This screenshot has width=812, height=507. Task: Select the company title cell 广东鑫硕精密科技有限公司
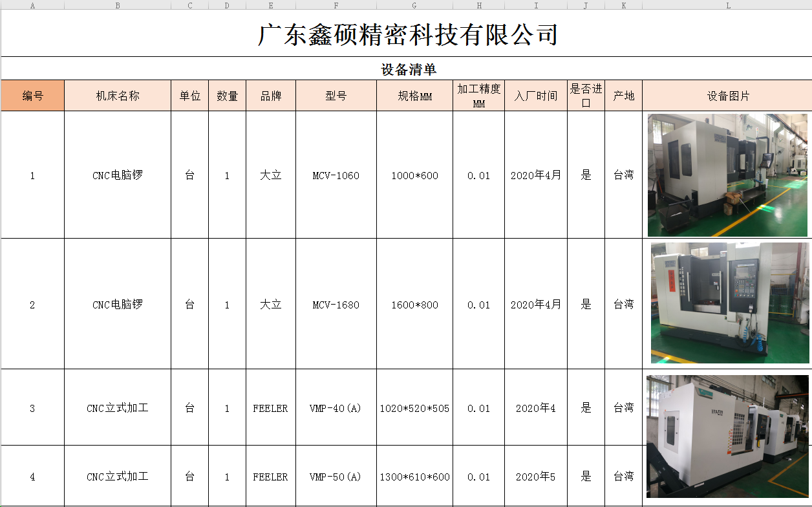tap(407, 35)
